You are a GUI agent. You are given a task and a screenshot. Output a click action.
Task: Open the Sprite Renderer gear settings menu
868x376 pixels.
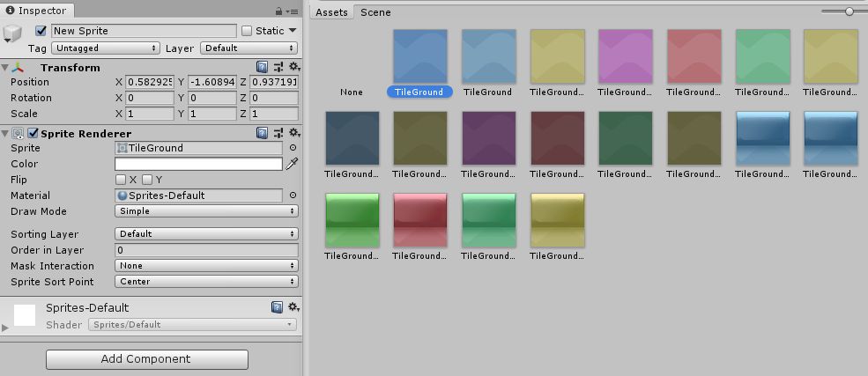click(x=294, y=133)
